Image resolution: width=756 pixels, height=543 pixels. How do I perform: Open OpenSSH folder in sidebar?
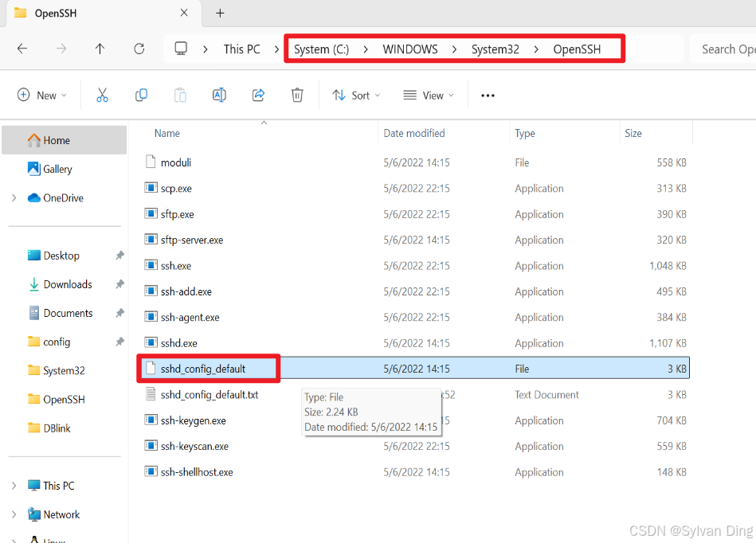64,400
